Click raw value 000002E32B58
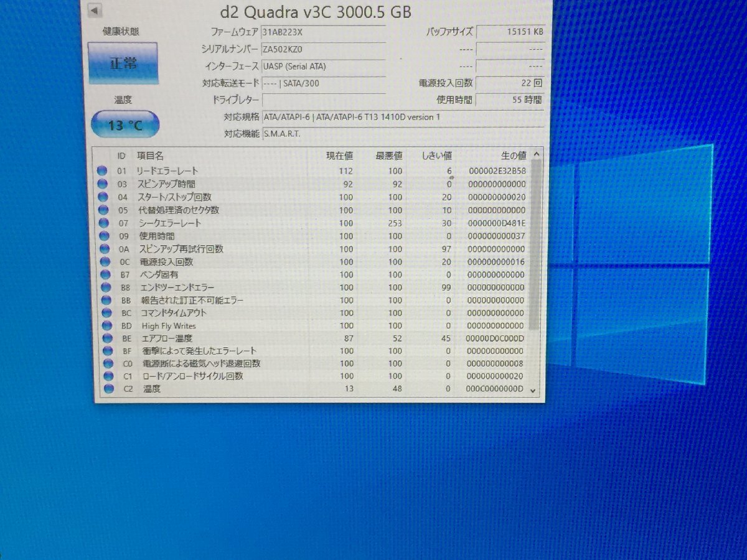The image size is (747, 560). click(x=496, y=171)
